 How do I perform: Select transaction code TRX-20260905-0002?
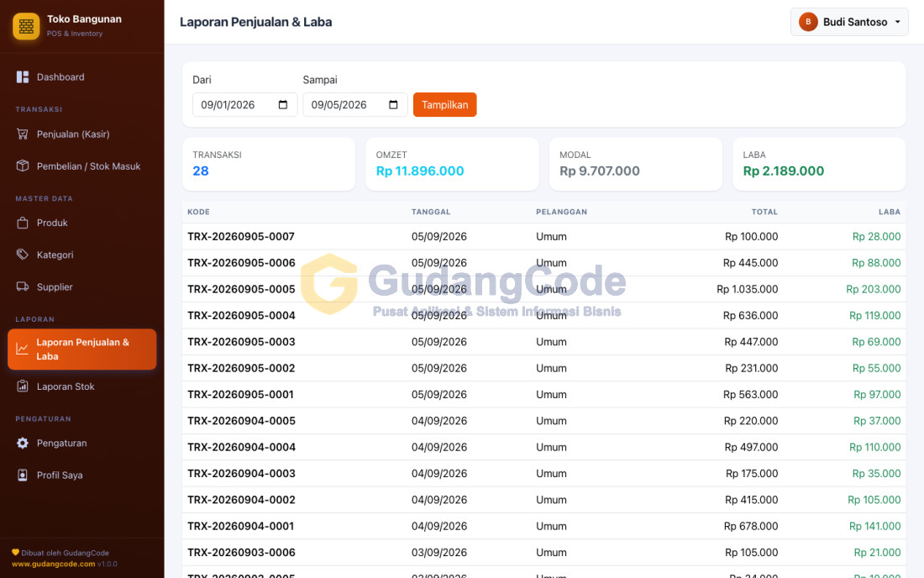(x=241, y=368)
